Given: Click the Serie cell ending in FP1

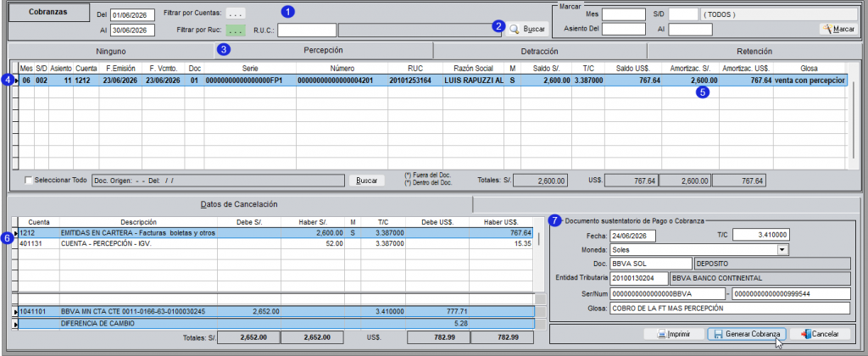Looking at the screenshot, I should tap(250, 81).
